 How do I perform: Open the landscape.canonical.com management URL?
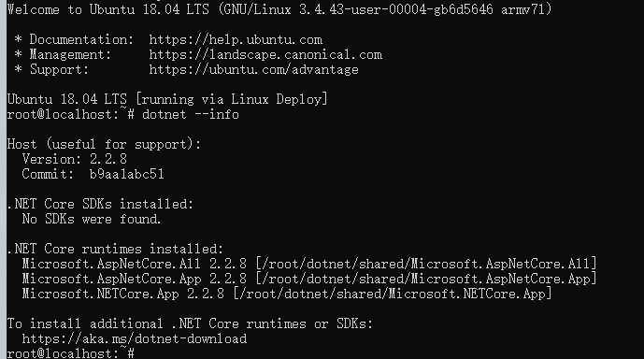(265, 54)
